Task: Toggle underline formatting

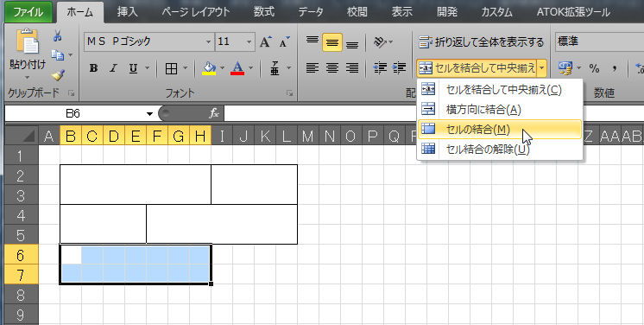Action: [x=133, y=68]
